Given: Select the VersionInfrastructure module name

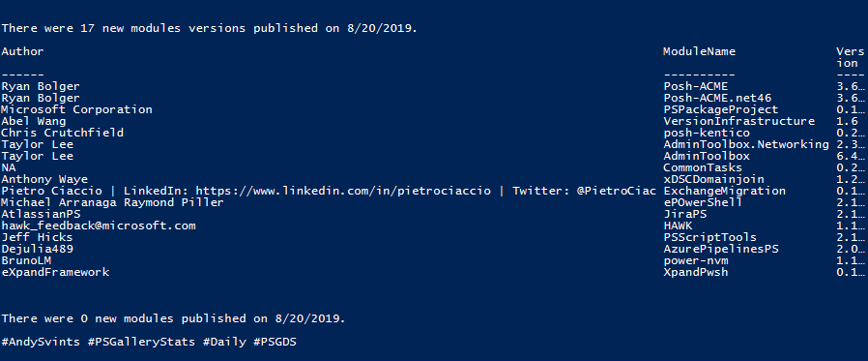Looking at the screenshot, I should [738, 121].
